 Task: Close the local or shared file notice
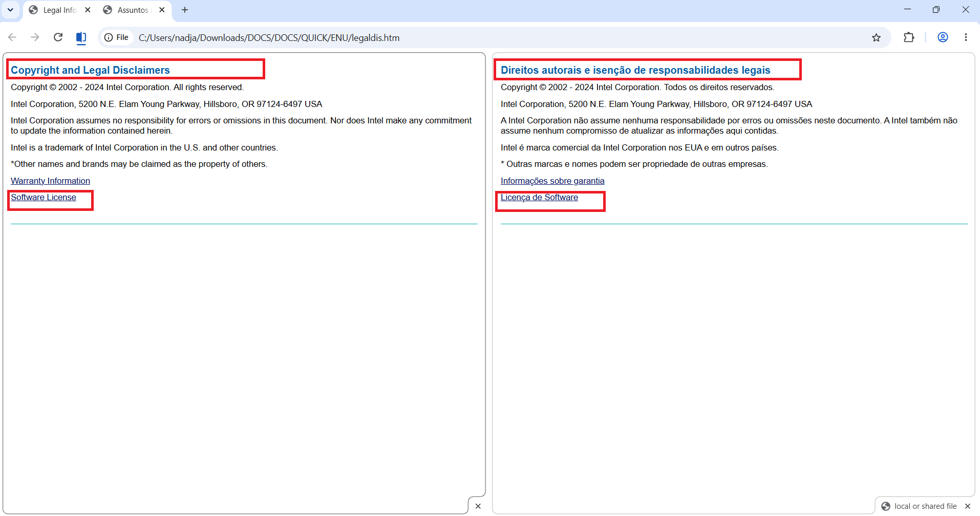click(x=967, y=506)
